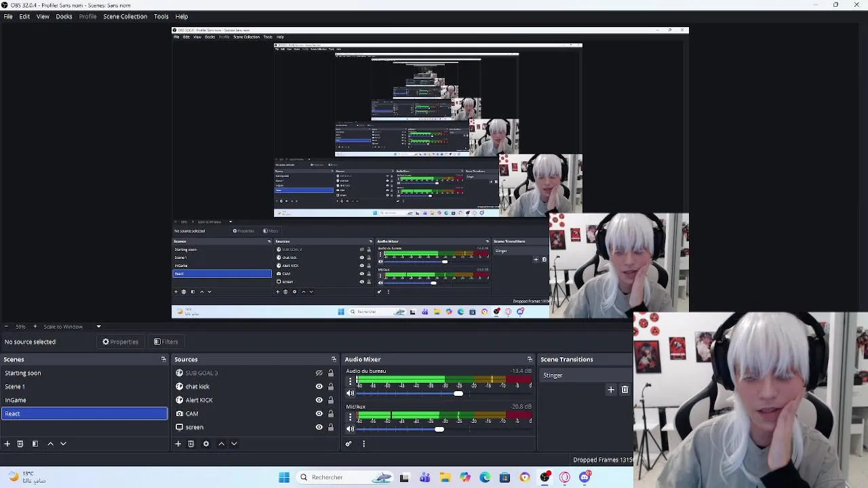Open the Help menu
Screen dimensions: 868x488
click(x=182, y=16)
